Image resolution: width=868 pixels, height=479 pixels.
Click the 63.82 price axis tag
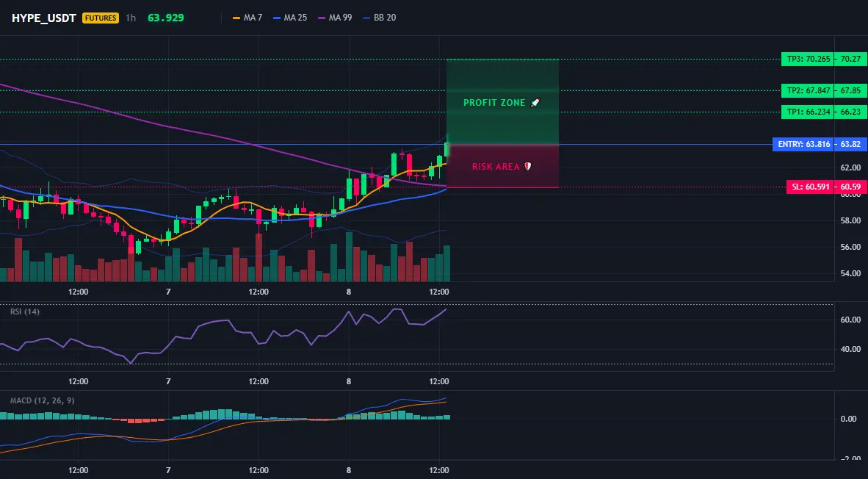pyautogui.click(x=851, y=144)
